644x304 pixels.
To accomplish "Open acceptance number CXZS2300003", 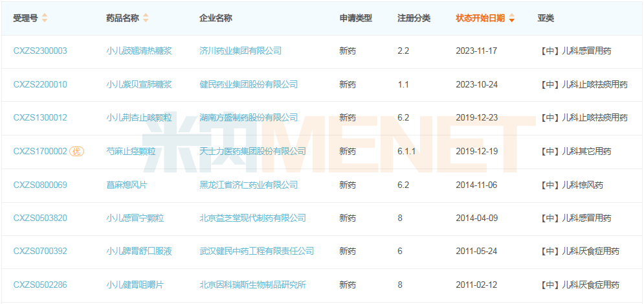I will (x=40, y=51).
